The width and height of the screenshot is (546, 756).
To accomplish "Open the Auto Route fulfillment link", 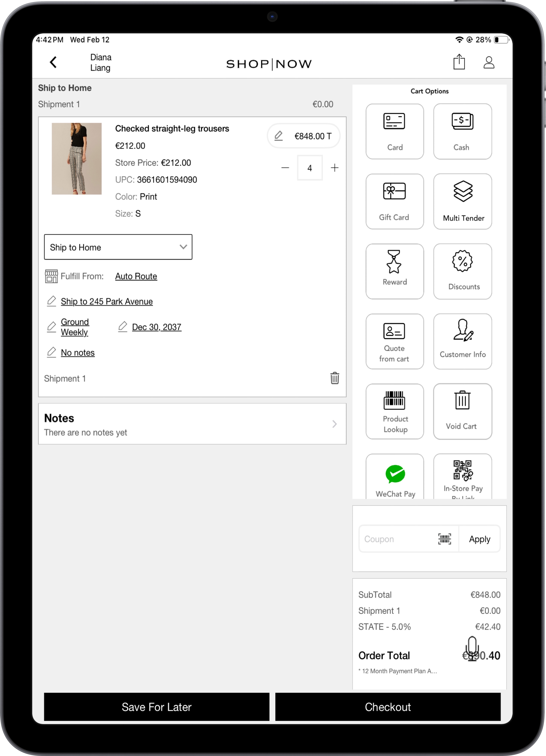I will click(136, 276).
